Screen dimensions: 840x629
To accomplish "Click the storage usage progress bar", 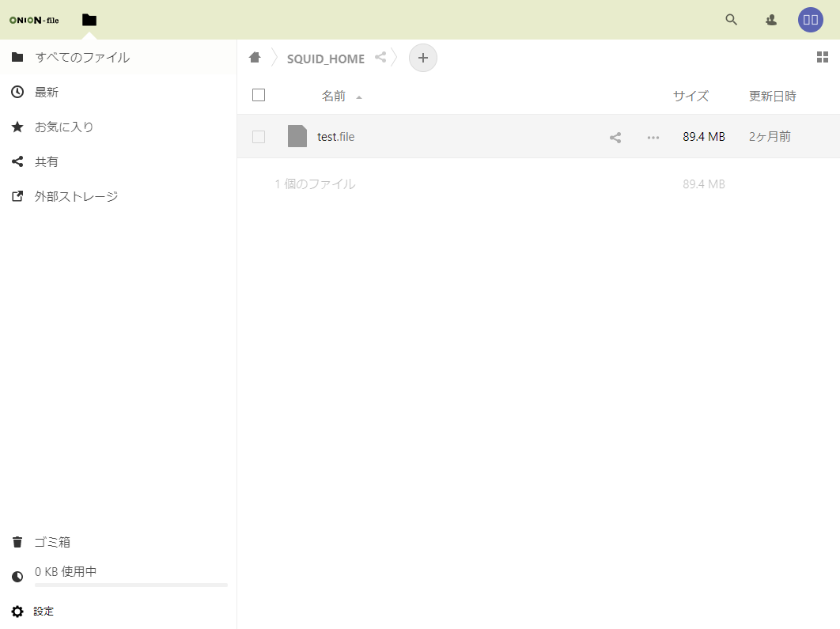I will [131, 585].
